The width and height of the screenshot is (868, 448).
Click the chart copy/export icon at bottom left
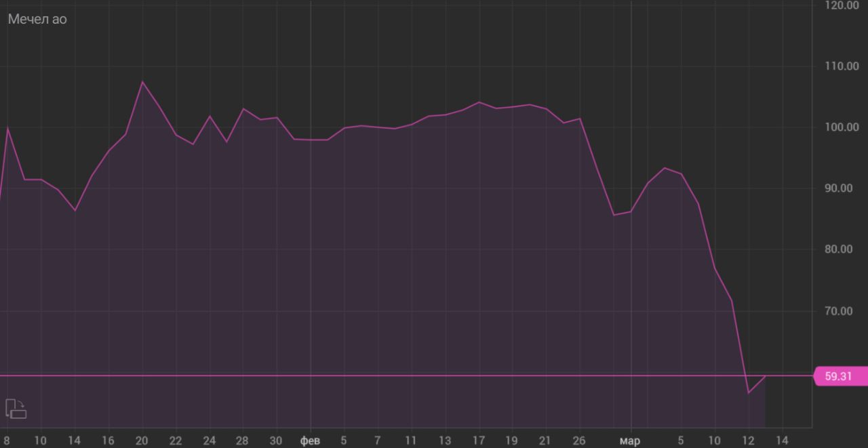pos(16,409)
